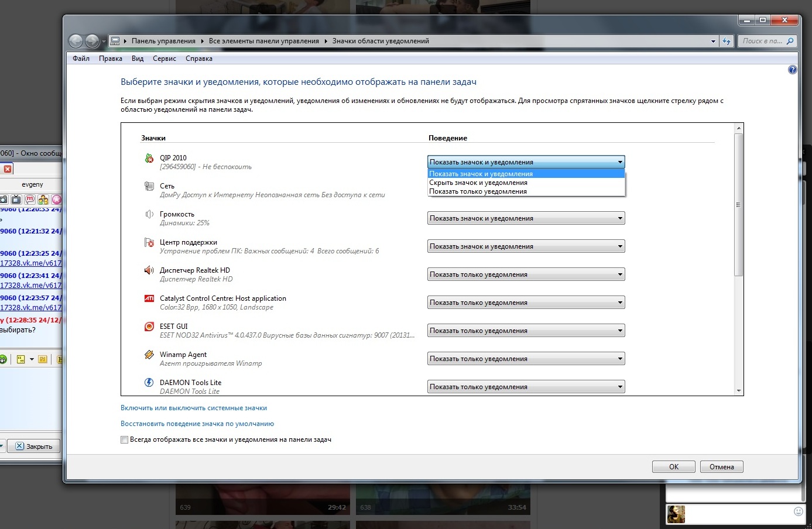Open the Вид menu

click(138, 59)
